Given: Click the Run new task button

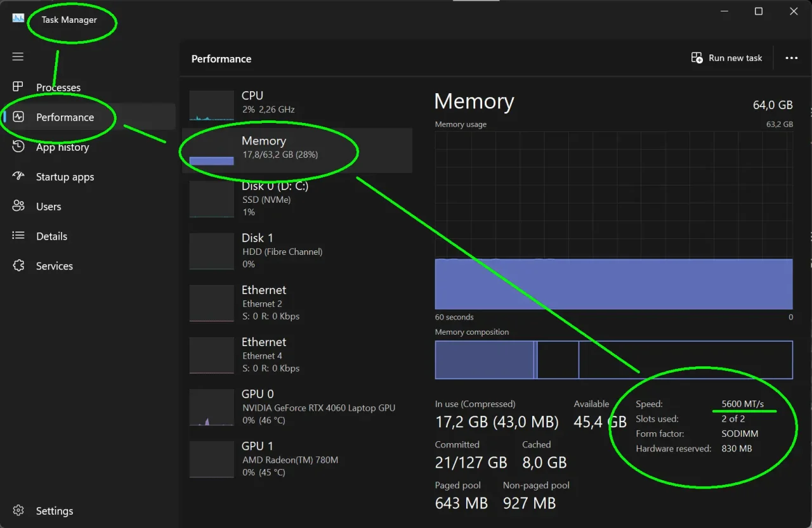Looking at the screenshot, I should click(727, 58).
